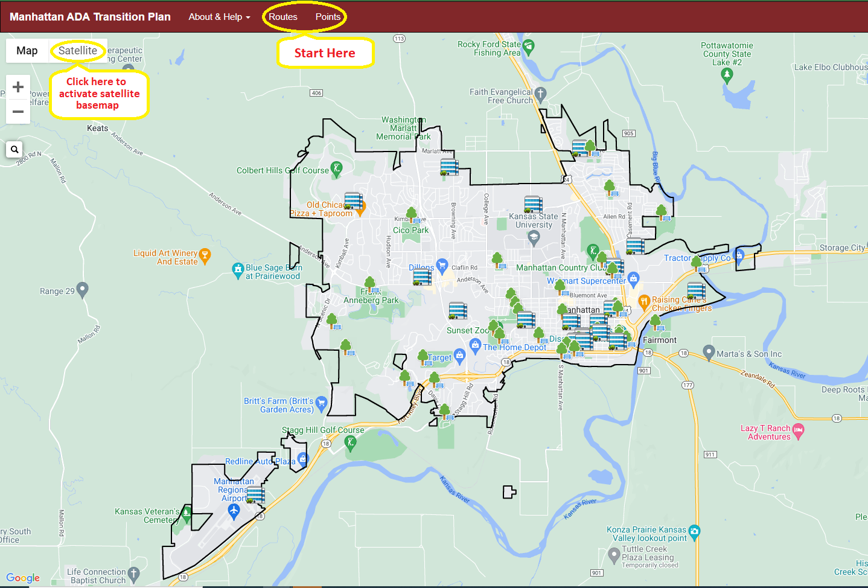Click Marta's & Son Inc pin

click(709, 353)
